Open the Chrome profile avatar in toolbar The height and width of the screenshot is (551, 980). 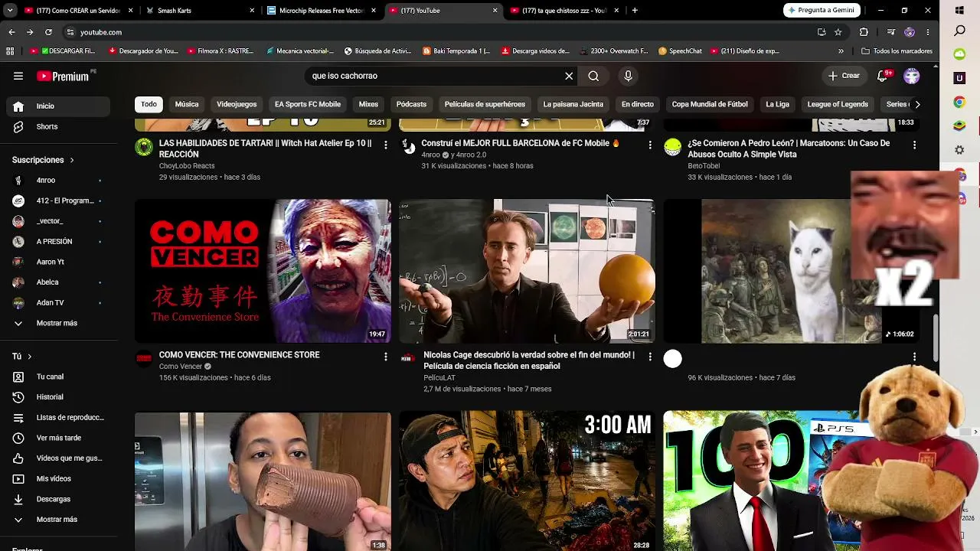910,32
